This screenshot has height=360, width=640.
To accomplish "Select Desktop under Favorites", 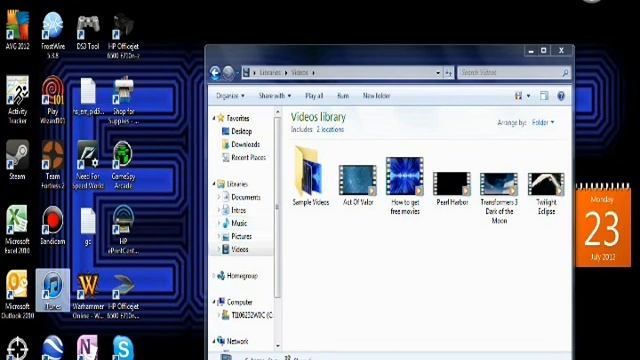I will click(237, 131).
